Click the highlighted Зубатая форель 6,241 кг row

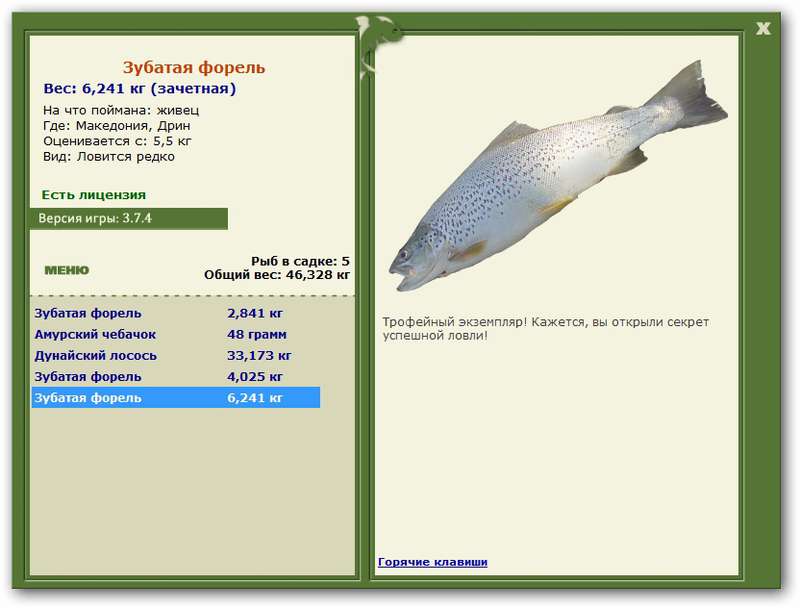176,398
